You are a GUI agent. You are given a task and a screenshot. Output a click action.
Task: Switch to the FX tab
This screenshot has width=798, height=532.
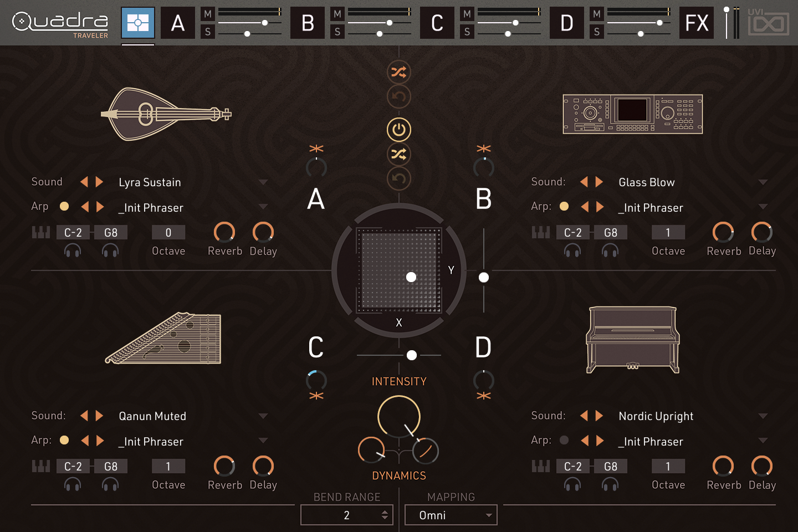click(x=697, y=23)
